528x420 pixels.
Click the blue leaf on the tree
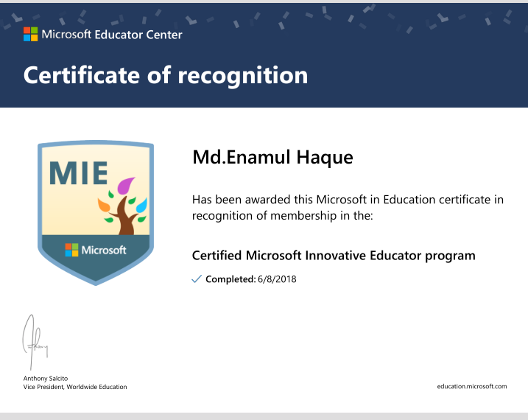(142, 205)
